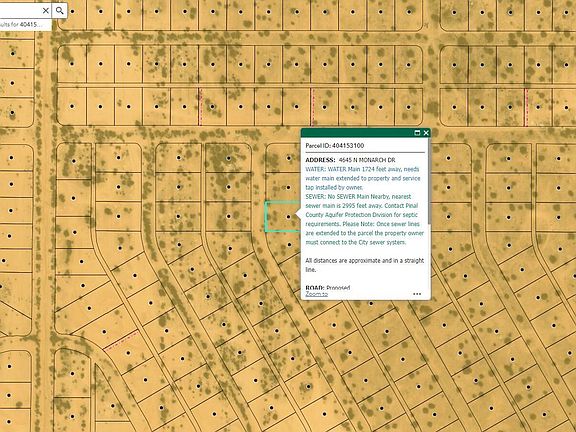
Task: Click the WATER main distance description
Action: coord(363,178)
